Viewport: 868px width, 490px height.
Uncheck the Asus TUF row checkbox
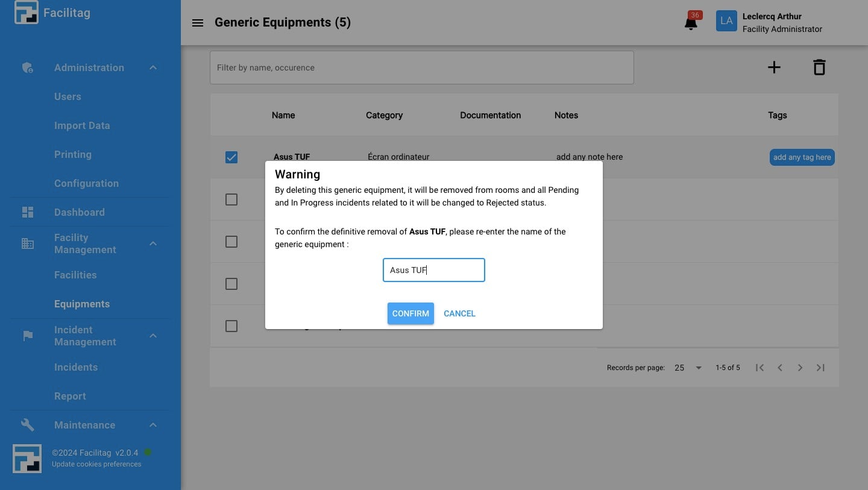pos(231,157)
